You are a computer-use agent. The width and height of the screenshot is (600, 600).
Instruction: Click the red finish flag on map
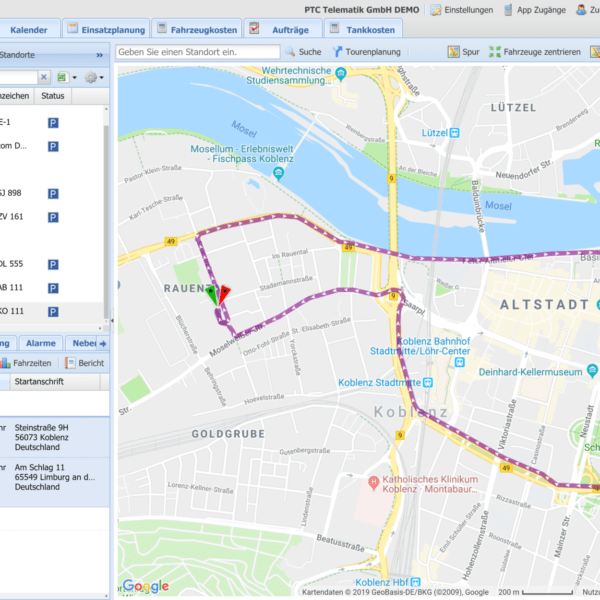[225, 292]
